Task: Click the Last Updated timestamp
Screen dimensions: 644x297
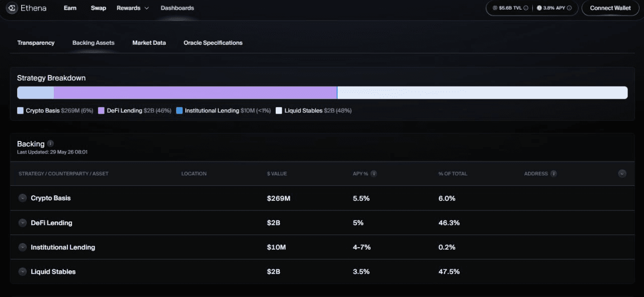Action: pos(52,152)
